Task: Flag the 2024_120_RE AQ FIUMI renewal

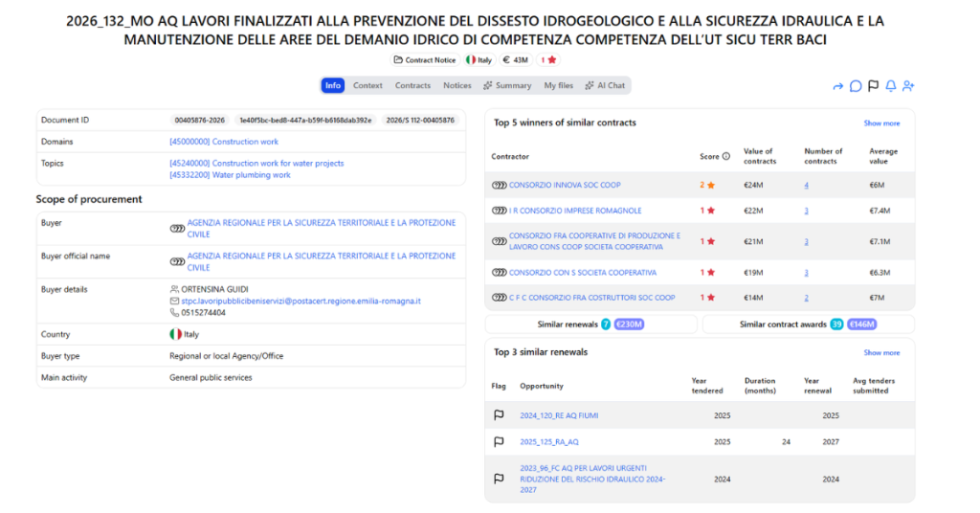Action: click(x=499, y=415)
